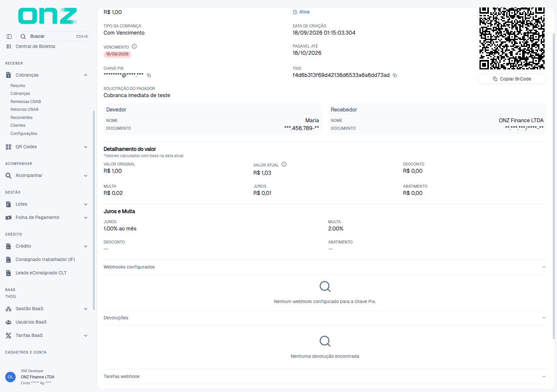Collapse the Devoluções section

point(544,318)
